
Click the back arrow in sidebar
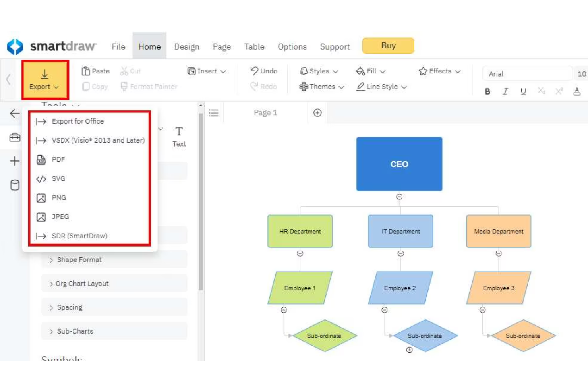click(x=15, y=114)
